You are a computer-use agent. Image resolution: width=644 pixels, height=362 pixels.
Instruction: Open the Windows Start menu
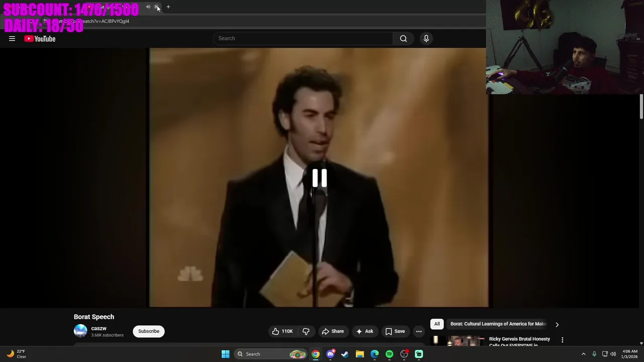225,354
